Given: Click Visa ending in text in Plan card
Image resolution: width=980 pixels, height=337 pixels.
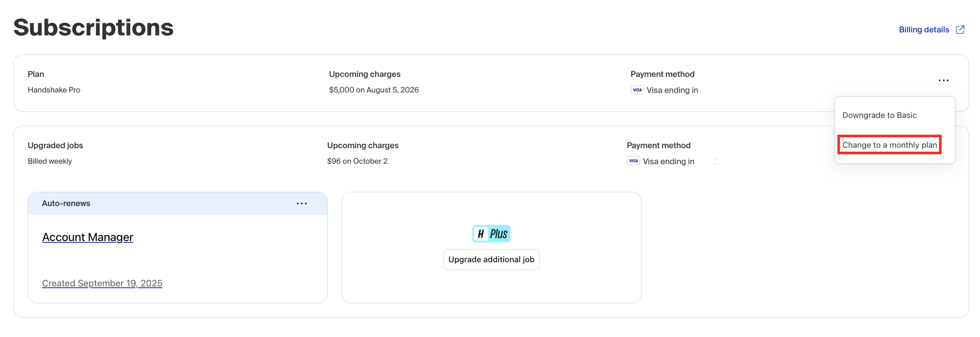Looking at the screenshot, I should coord(673,90).
